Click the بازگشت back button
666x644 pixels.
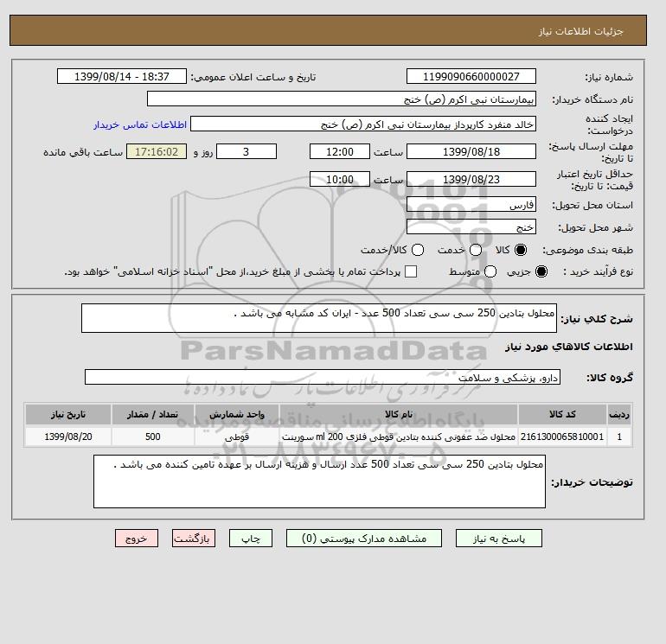pyautogui.click(x=194, y=539)
